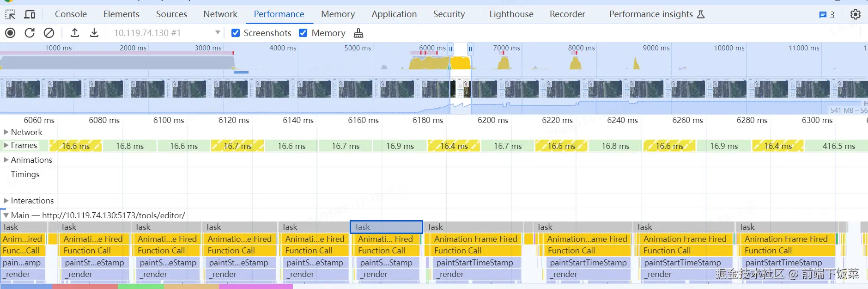The width and height of the screenshot is (868, 289).
Task: Click the inspect element picker icon
Action: [x=10, y=14]
